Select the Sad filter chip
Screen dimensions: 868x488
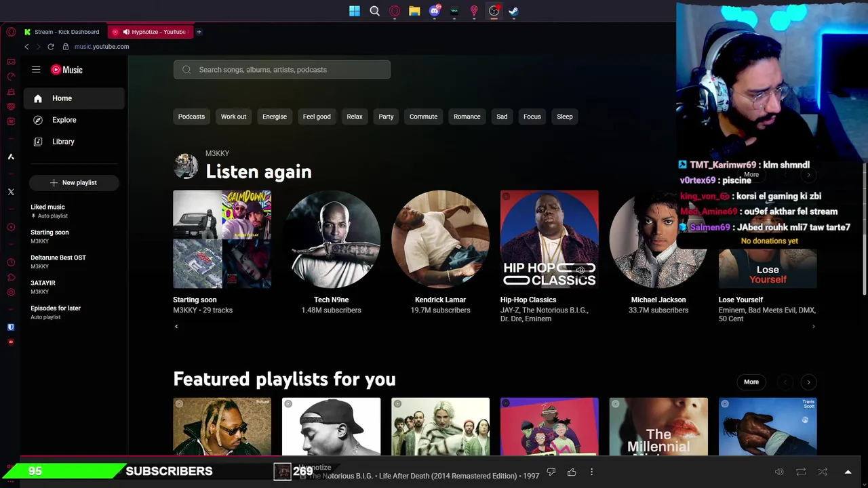pyautogui.click(x=502, y=117)
